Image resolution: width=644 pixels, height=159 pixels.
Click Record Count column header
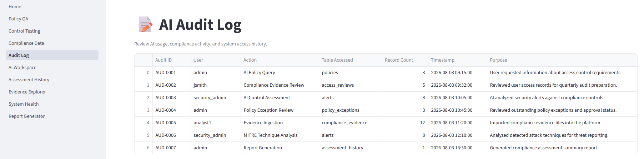405,60
